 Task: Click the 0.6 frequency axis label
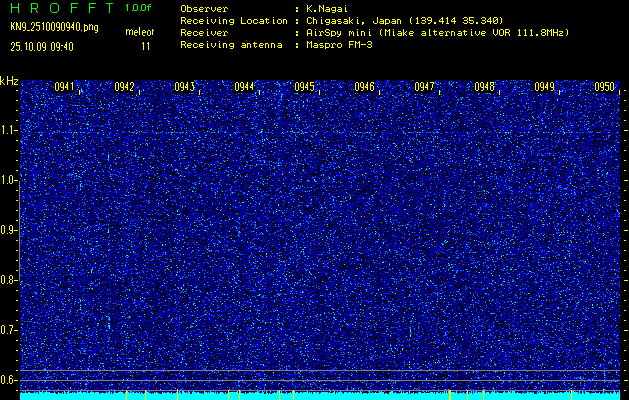[9, 380]
